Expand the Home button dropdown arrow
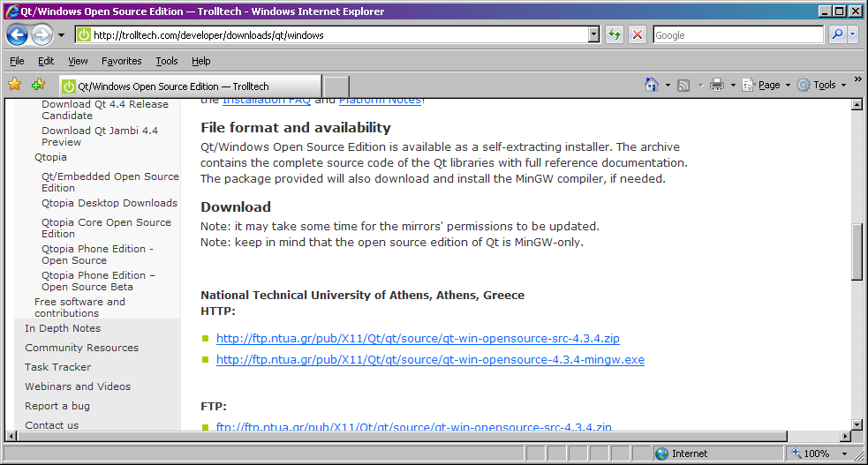This screenshot has width=868, height=465. [668, 86]
